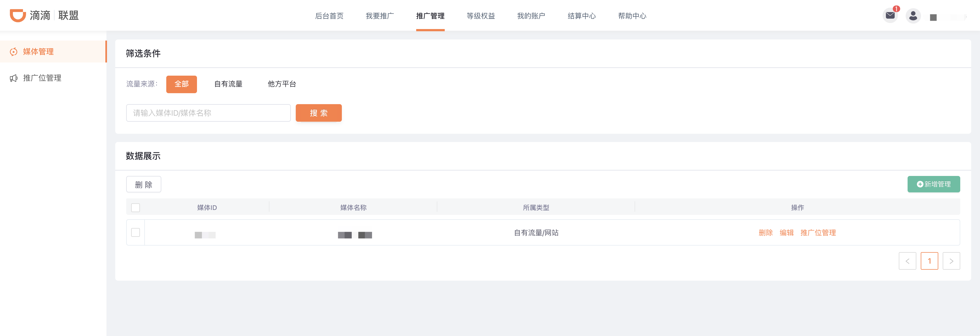The image size is (980, 336).
Task: Click the media management sidebar icon
Action: (14, 52)
